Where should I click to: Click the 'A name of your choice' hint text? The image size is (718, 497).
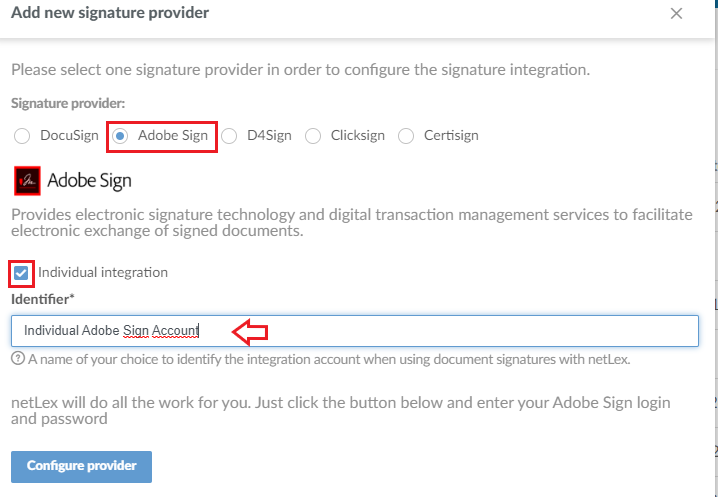pos(329,359)
